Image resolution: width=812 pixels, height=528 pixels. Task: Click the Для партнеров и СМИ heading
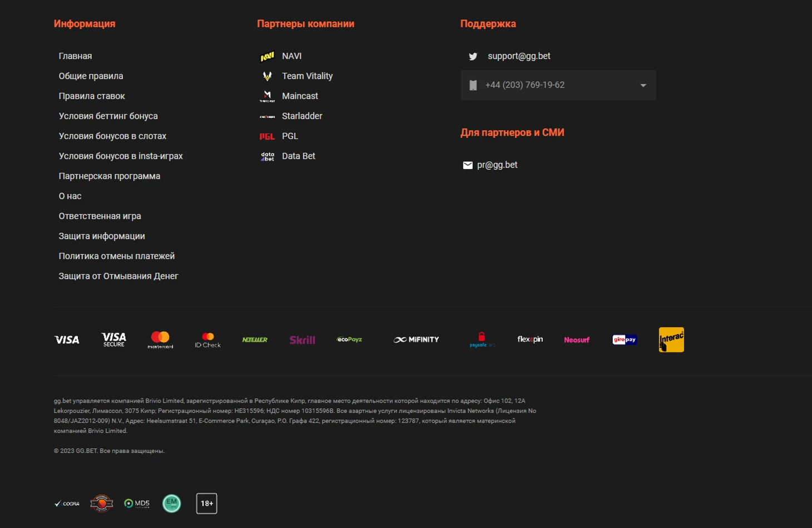coord(512,133)
